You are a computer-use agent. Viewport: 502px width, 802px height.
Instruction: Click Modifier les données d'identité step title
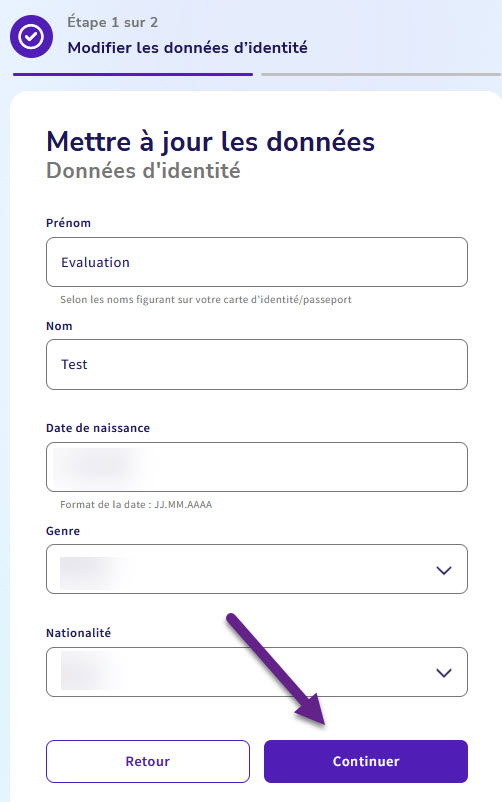tap(187, 48)
